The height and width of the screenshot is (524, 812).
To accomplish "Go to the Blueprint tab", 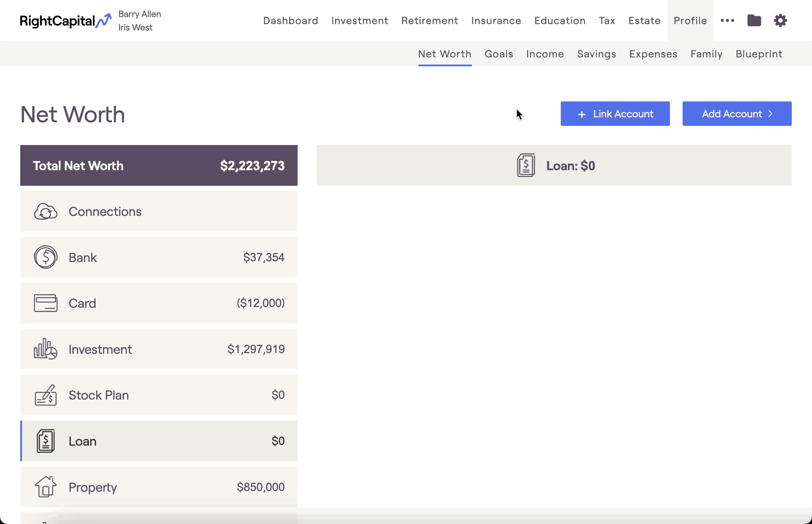I will coord(759,54).
